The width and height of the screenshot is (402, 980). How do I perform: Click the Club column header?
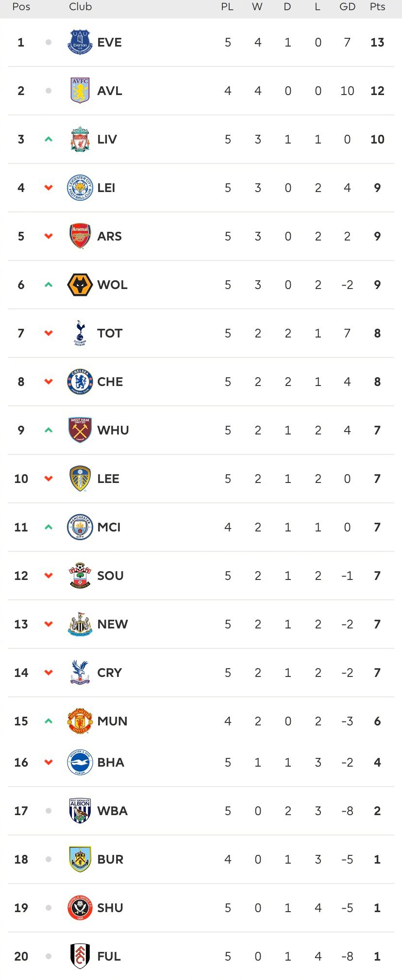(80, 7)
